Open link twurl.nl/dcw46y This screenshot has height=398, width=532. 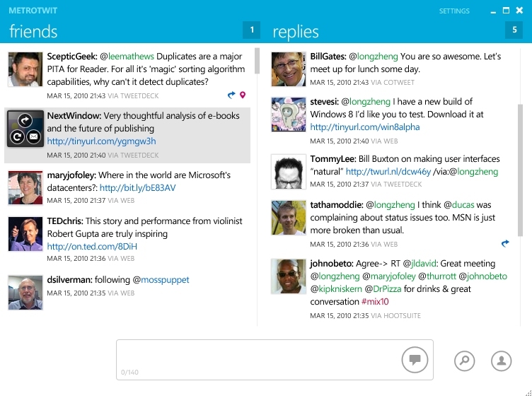388,172
